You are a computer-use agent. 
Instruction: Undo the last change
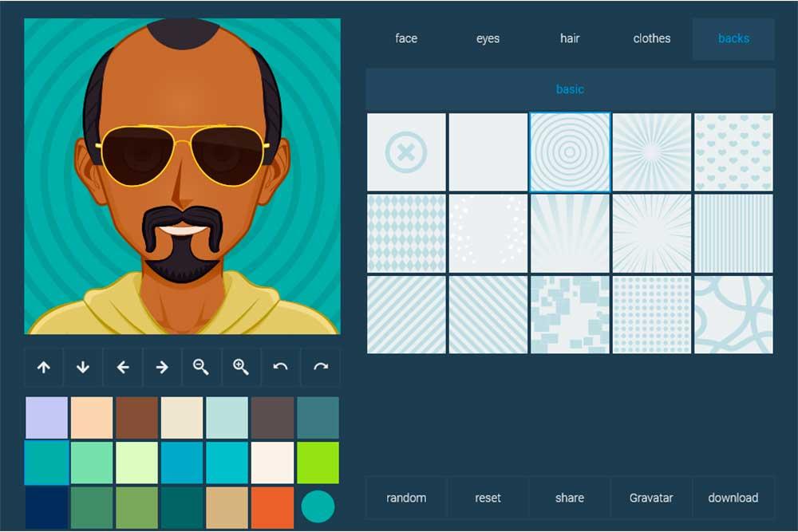tap(280, 367)
